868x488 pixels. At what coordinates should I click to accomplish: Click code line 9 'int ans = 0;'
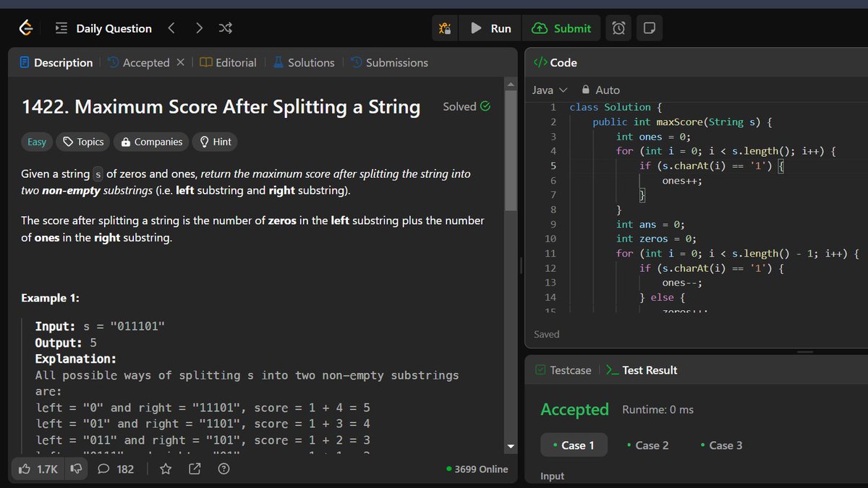[650, 224]
